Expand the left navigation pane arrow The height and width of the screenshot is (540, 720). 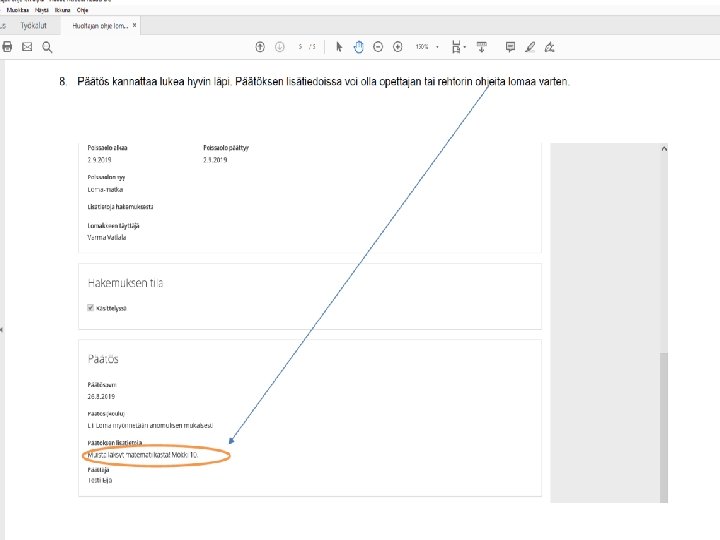(x=2, y=330)
